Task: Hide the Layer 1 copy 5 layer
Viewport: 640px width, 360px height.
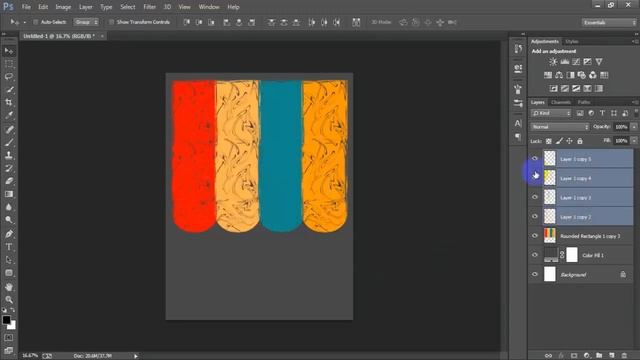Action: tap(535, 158)
